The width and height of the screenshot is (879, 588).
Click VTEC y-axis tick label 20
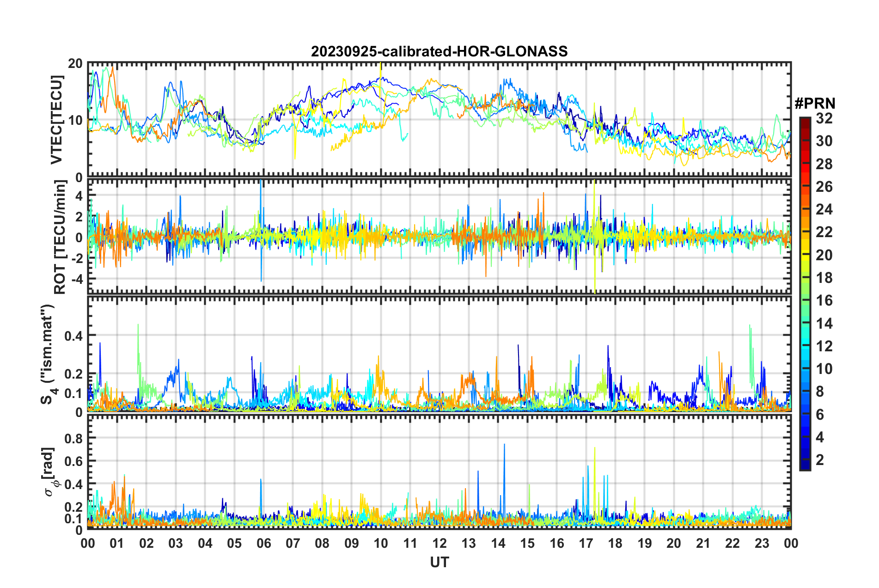[75, 64]
